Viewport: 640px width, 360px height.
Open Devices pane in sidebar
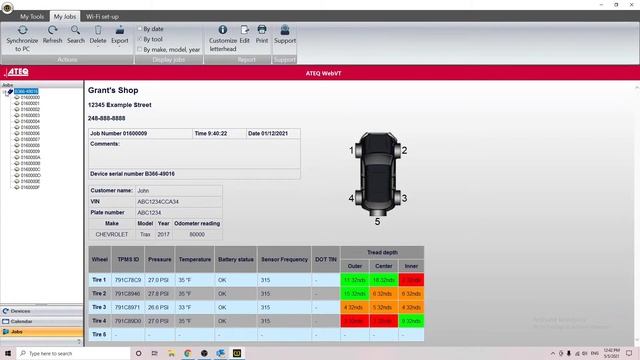pyautogui.click(x=41, y=311)
